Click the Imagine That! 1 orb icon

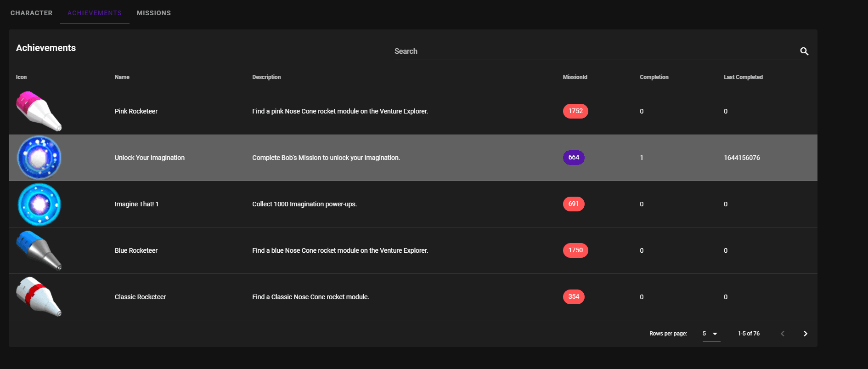(39, 204)
